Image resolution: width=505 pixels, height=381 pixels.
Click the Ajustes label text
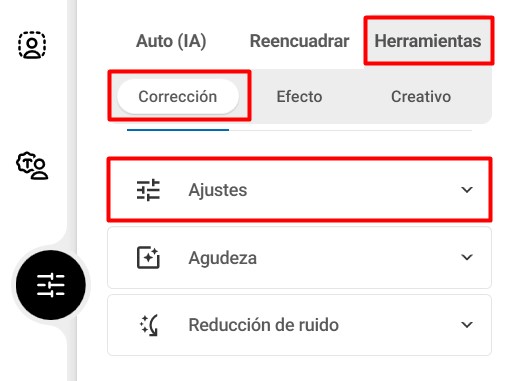[218, 190]
